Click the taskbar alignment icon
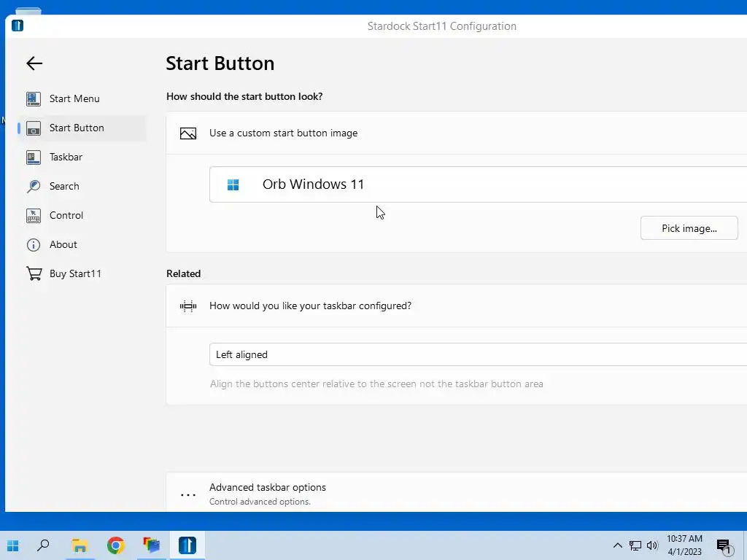This screenshot has height=560, width=747. click(188, 306)
